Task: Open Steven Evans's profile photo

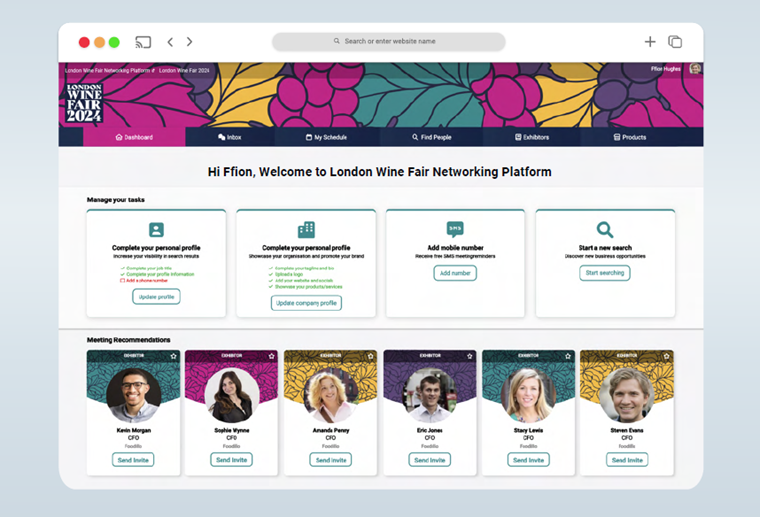Action: (x=627, y=395)
